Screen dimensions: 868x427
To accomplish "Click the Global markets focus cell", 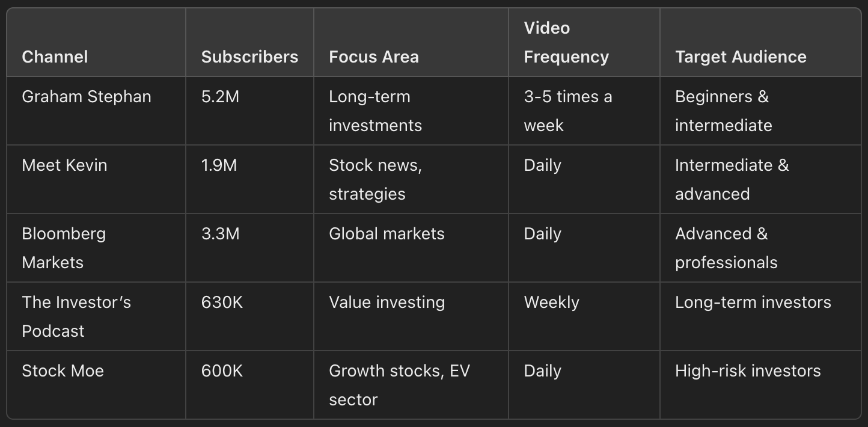I will point(387,233).
